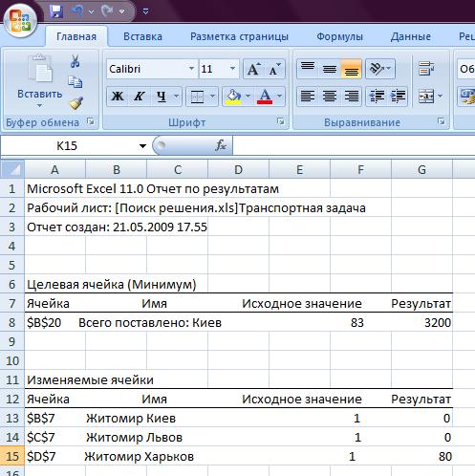Save the workbook with the floppy icon
This screenshot has width=475, height=476.
point(56,11)
